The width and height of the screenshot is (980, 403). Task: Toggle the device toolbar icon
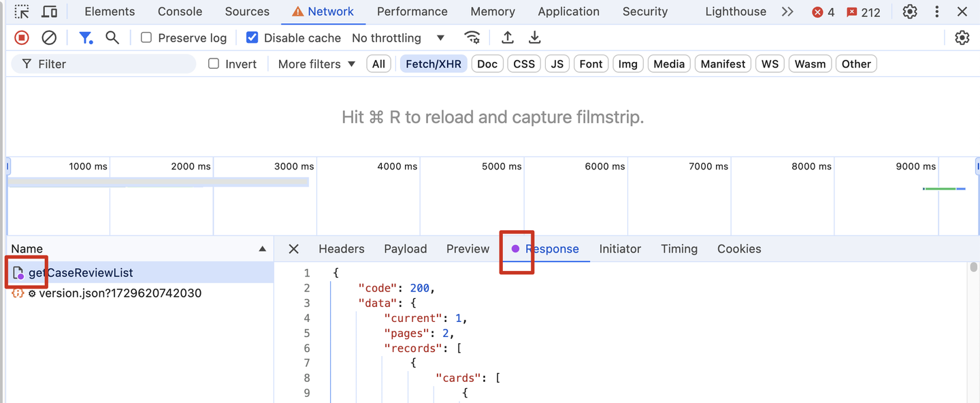point(49,12)
